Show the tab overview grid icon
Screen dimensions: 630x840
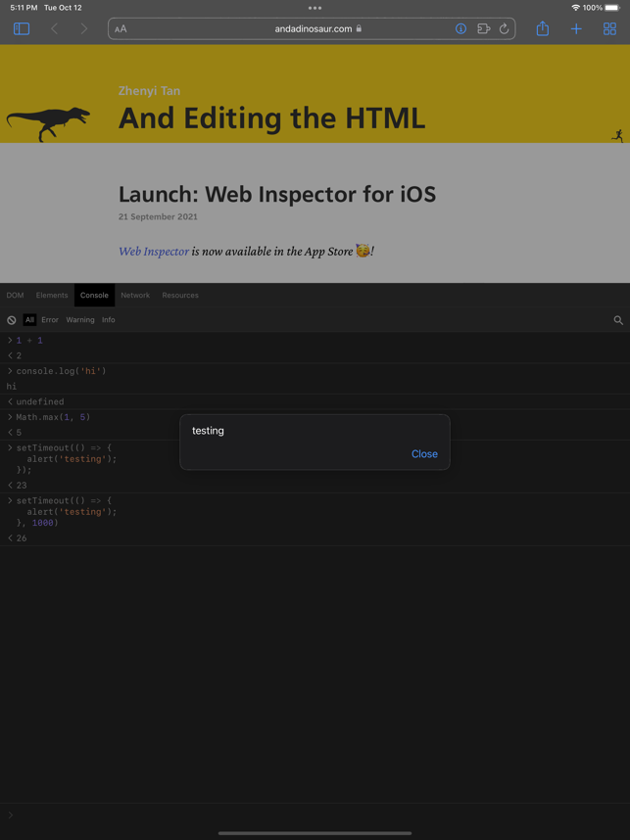click(609, 29)
